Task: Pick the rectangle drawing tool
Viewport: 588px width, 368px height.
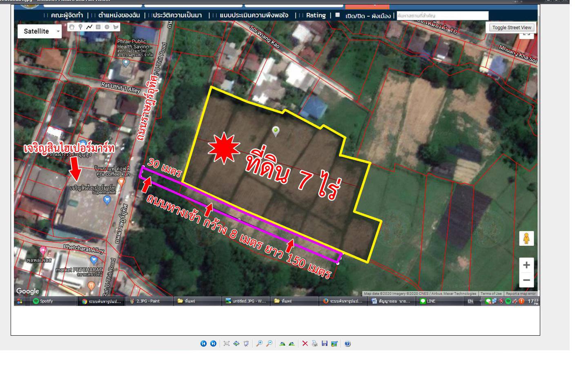Action: 98,27
